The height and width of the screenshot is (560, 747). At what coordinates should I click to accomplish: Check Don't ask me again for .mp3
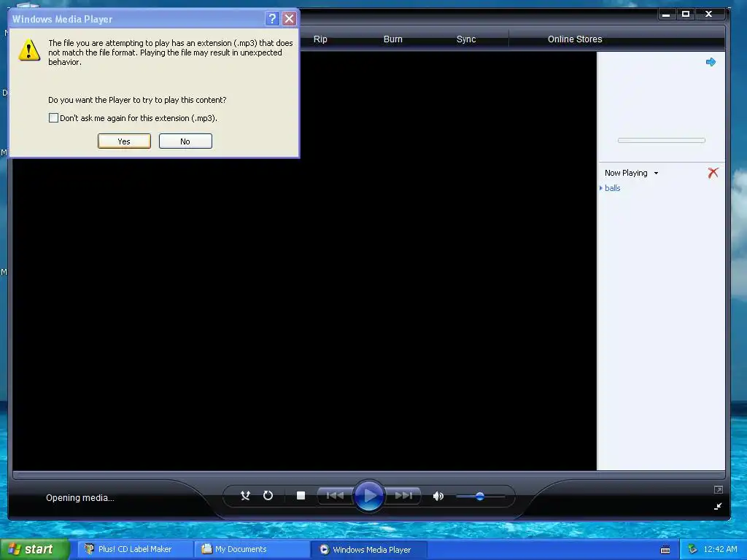[x=53, y=117]
